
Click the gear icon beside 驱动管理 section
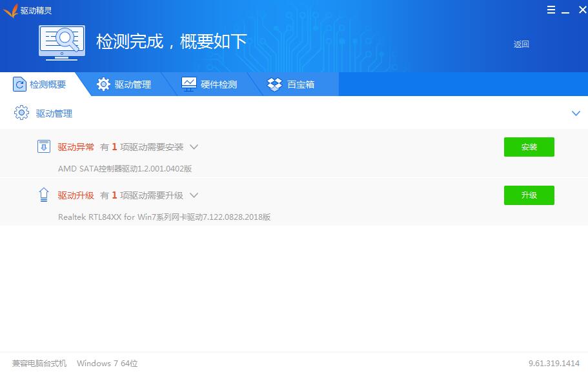pos(21,113)
